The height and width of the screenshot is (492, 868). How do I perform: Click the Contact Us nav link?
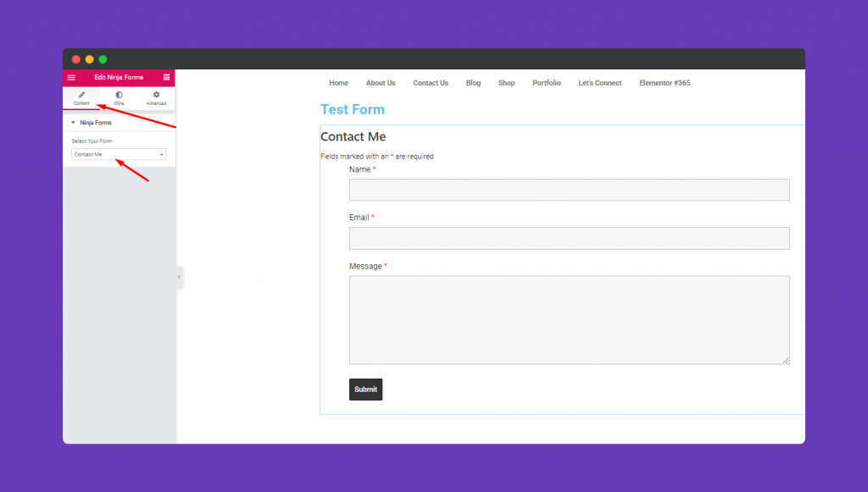(x=431, y=82)
